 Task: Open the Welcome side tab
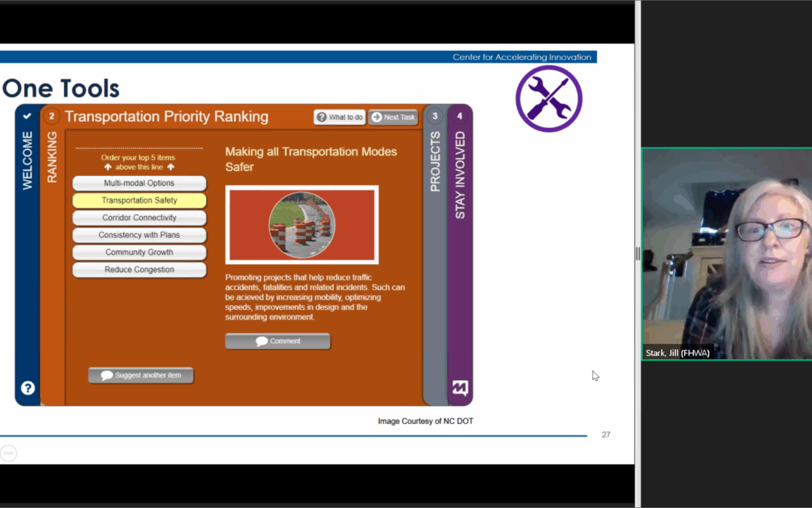28,160
